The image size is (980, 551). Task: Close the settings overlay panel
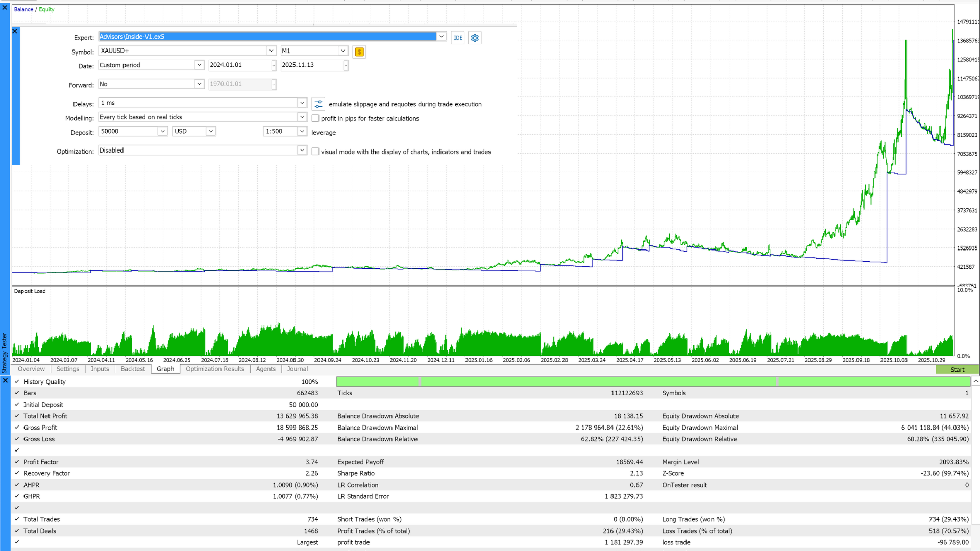[x=15, y=31]
